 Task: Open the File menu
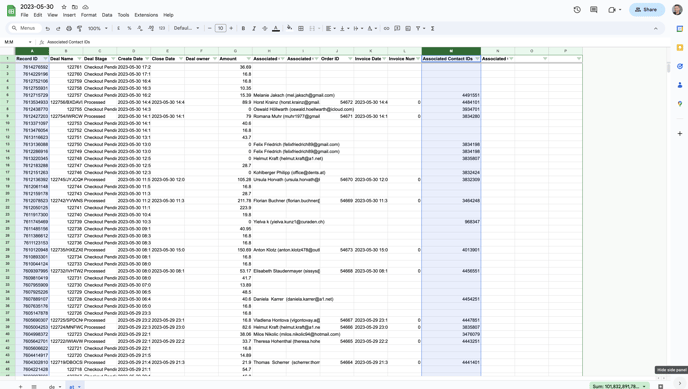pos(25,15)
